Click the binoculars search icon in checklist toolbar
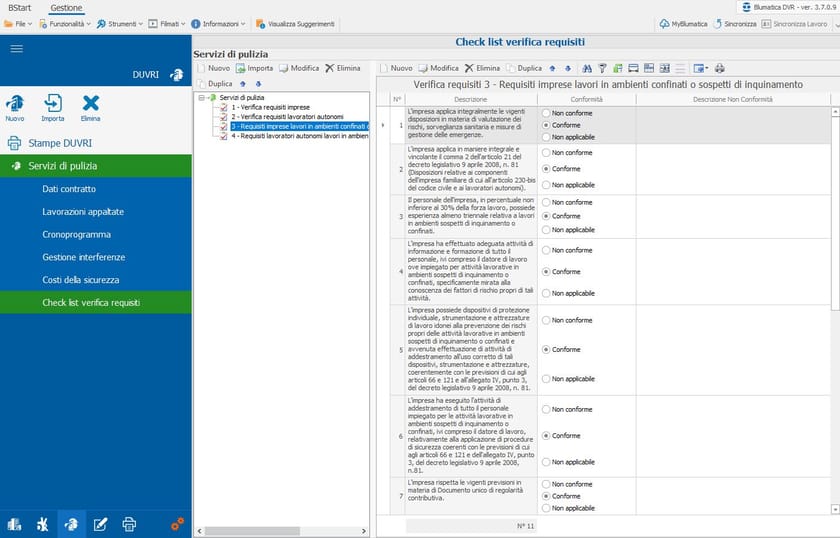This screenshot has width=840, height=538. click(587, 68)
